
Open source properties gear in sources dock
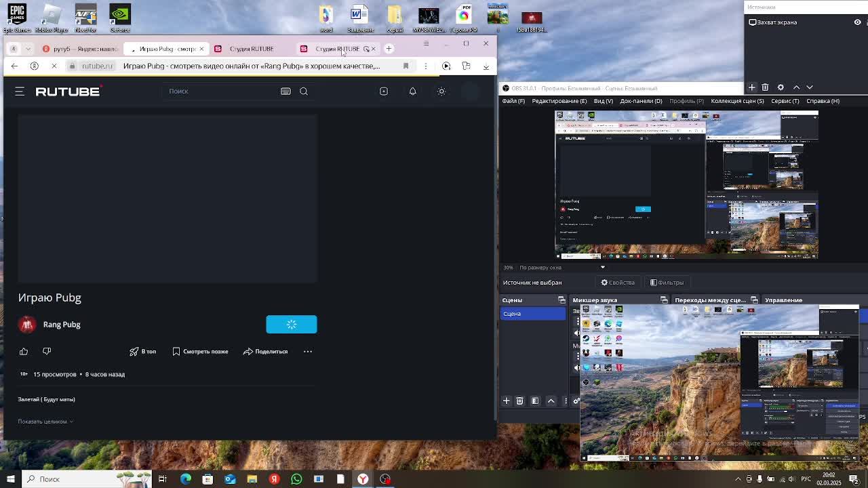pyautogui.click(x=781, y=87)
